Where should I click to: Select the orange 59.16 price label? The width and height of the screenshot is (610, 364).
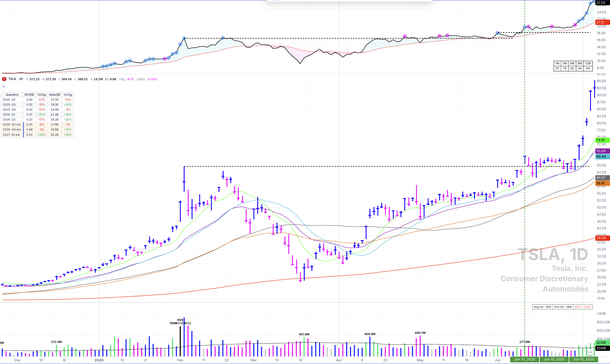tap(602, 183)
